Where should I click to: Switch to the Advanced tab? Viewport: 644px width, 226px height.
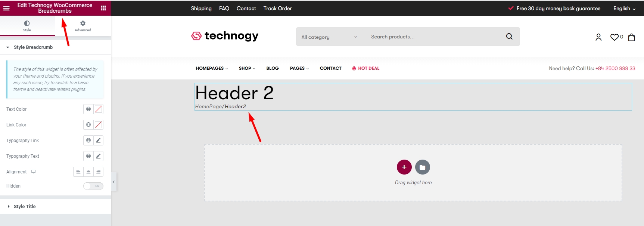coord(83,26)
